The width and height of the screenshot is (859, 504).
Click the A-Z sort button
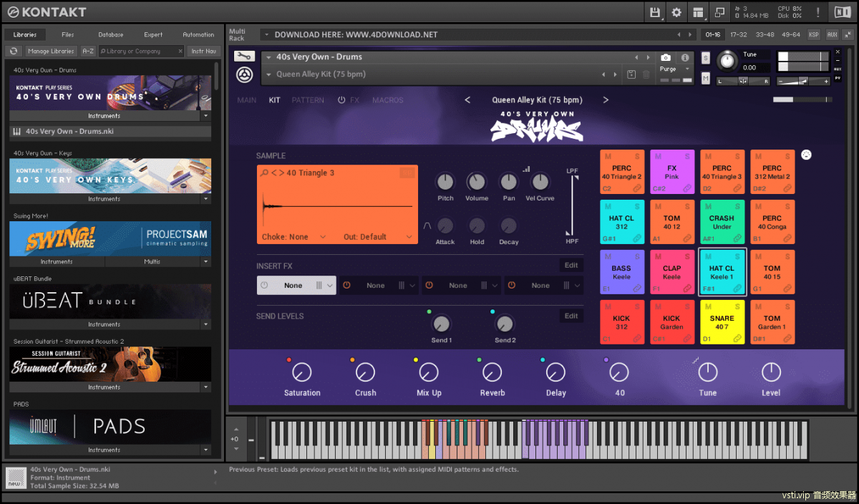[88, 51]
